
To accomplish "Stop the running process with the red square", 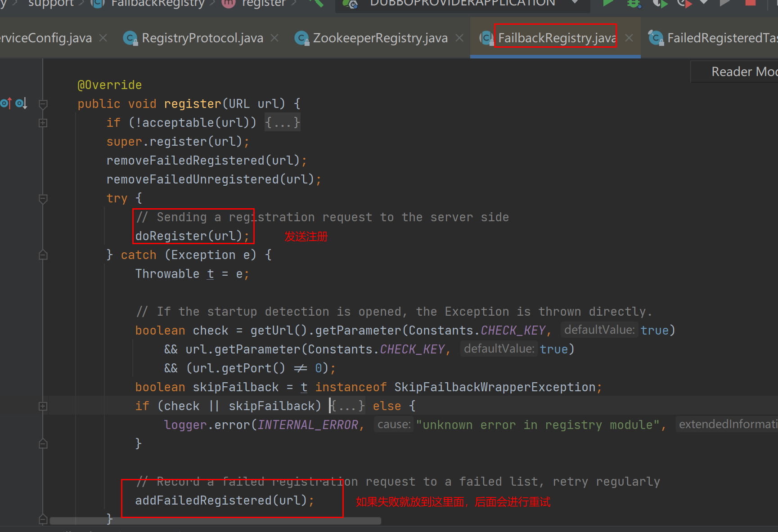I will point(751,2).
